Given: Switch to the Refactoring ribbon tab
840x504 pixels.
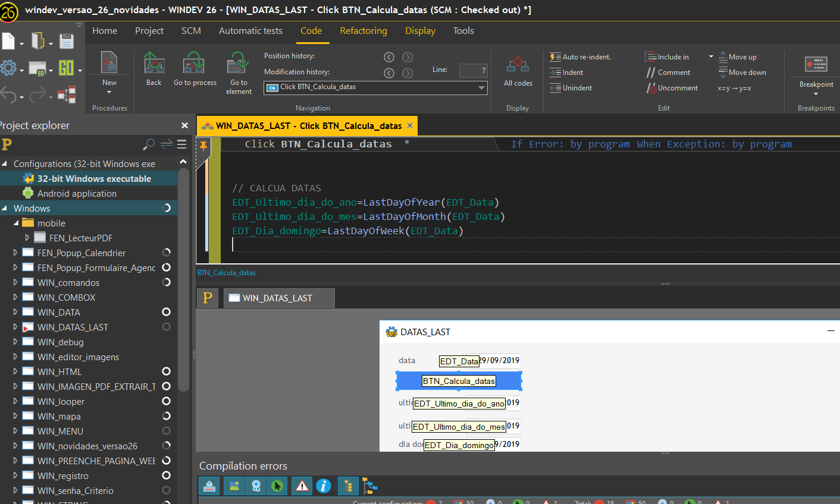Looking at the screenshot, I should (x=363, y=30).
